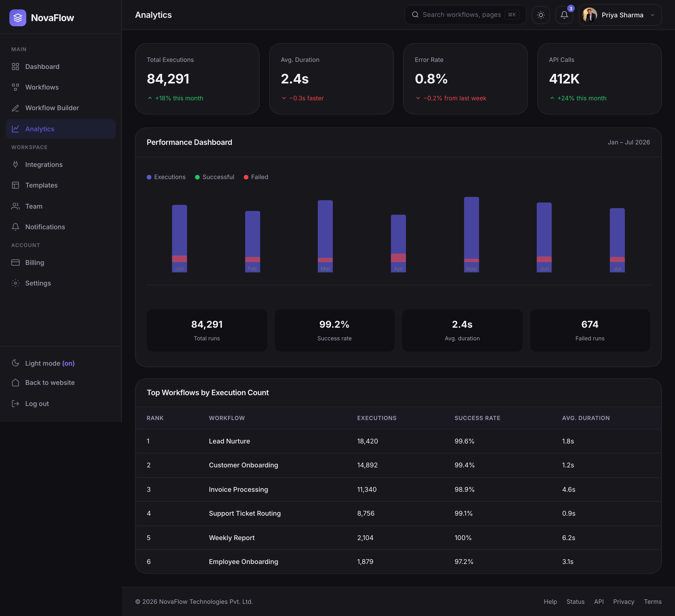Toggle the Executions legend series
Screen dimensions: 675x616
point(166,177)
